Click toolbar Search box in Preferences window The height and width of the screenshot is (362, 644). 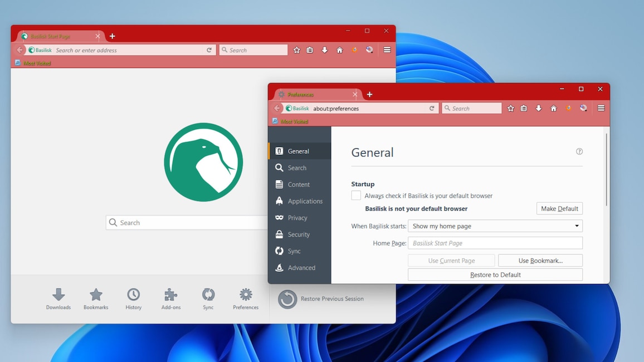(471, 109)
